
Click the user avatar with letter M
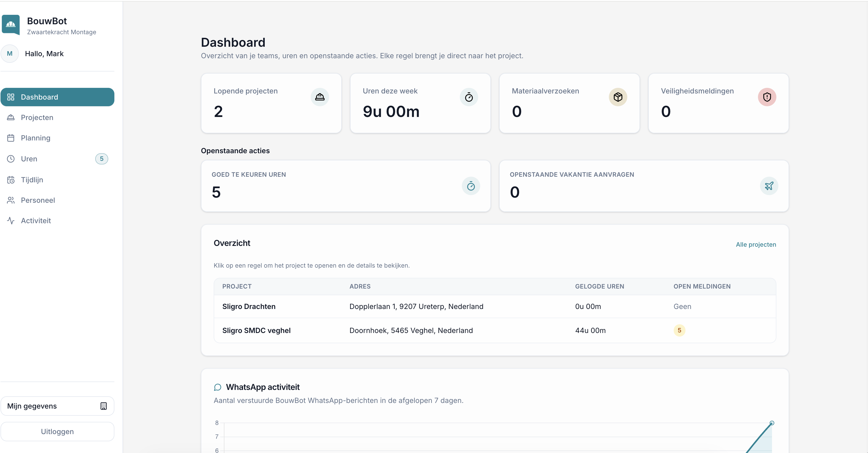(x=10, y=54)
